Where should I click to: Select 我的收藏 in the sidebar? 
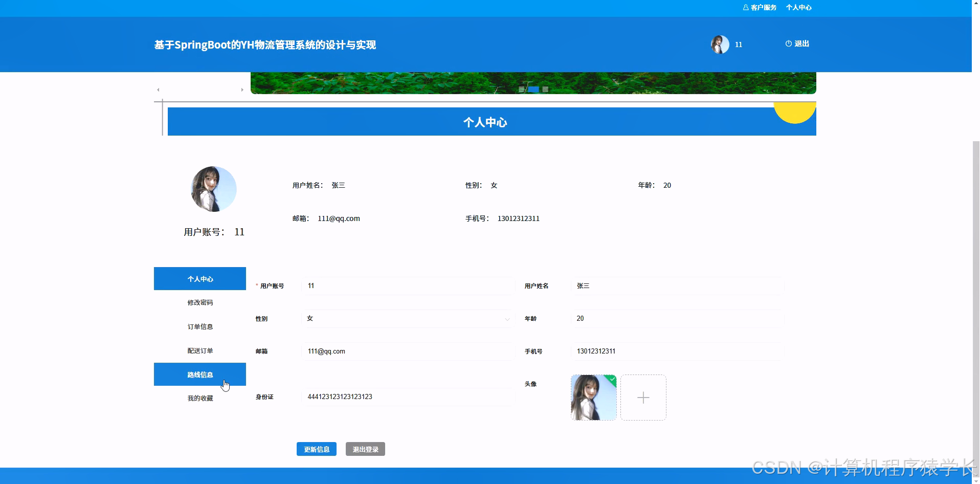(x=200, y=398)
